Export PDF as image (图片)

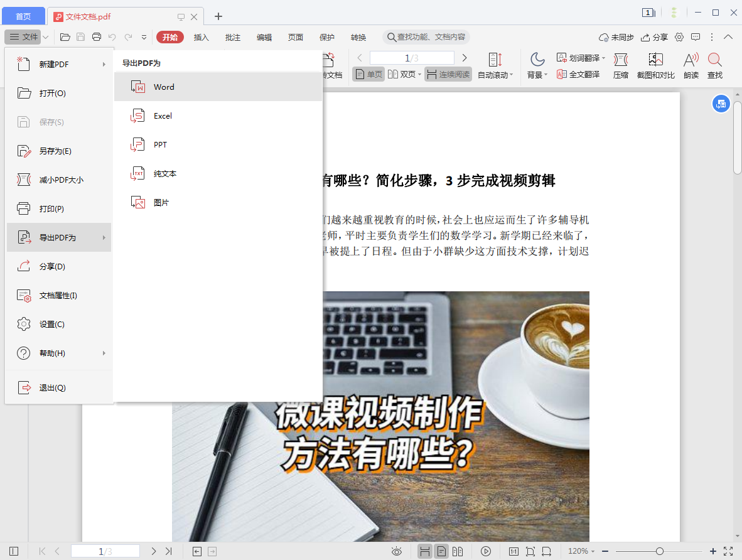click(x=218, y=202)
